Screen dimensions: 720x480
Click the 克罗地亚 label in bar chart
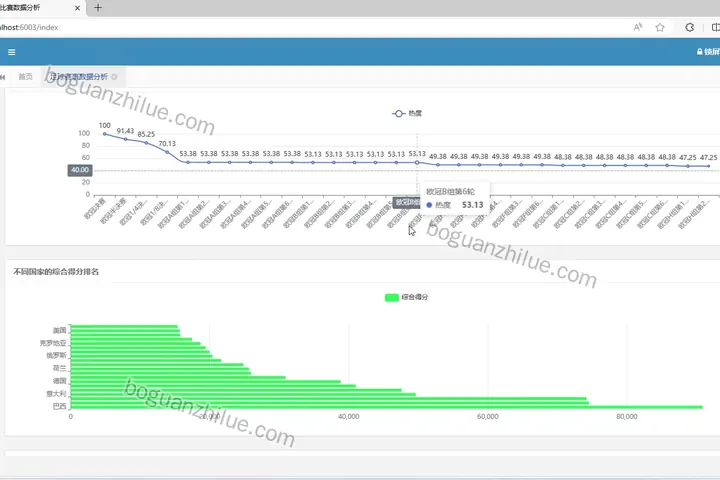click(x=53, y=343)
